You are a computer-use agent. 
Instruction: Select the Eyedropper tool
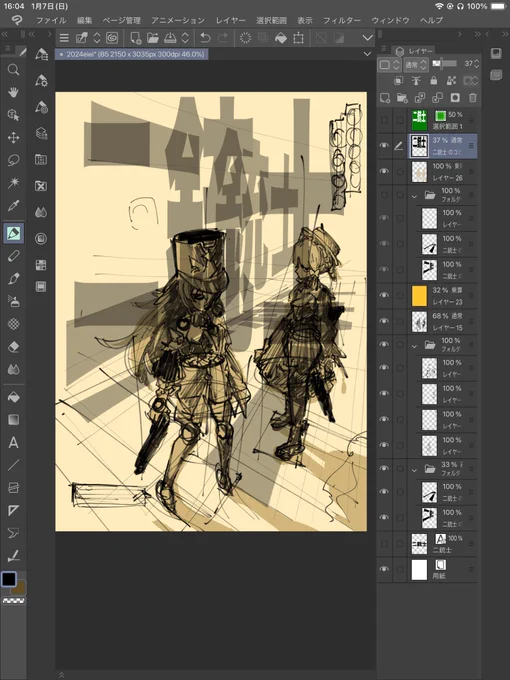(13, 206)
